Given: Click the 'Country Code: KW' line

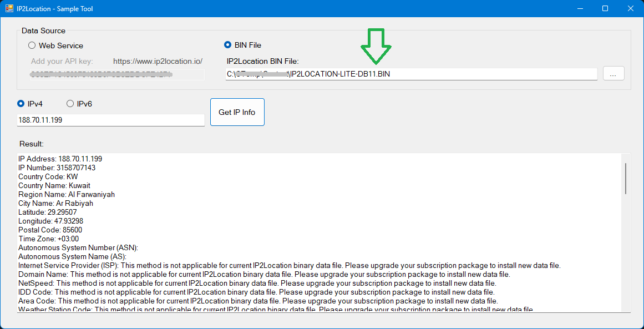Looking at the screenshot, I should tap(48, 176).
